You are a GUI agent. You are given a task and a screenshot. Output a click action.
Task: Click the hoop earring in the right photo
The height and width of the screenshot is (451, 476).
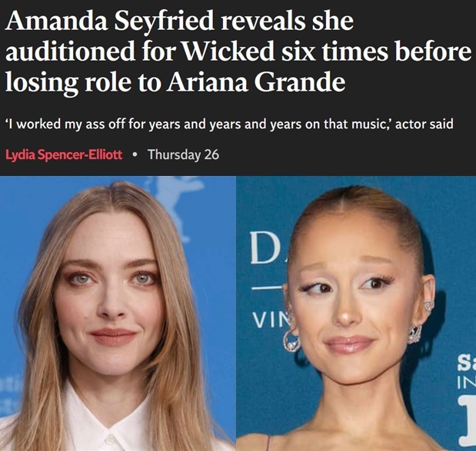(x=291, y=340)
